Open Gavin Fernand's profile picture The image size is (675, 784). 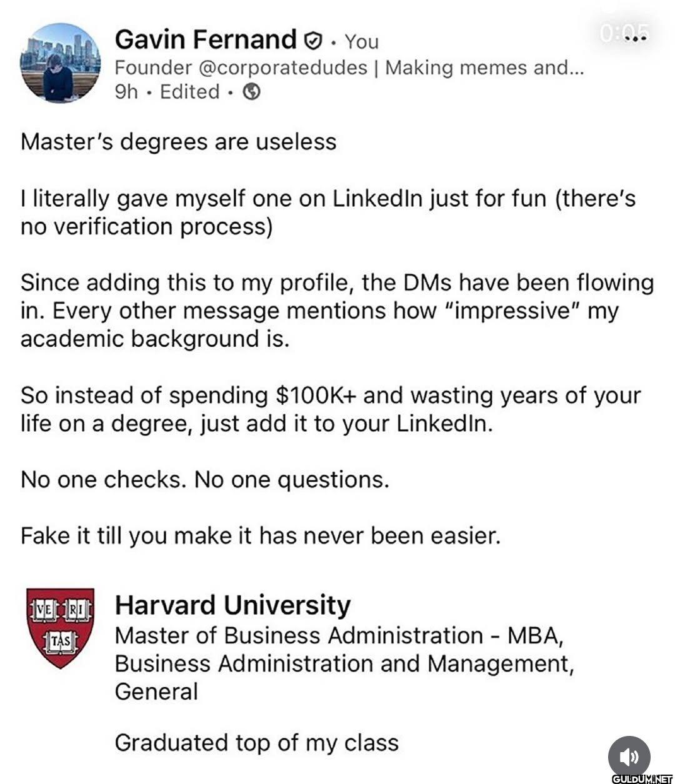pyautogui.click(x=61, y=63)
